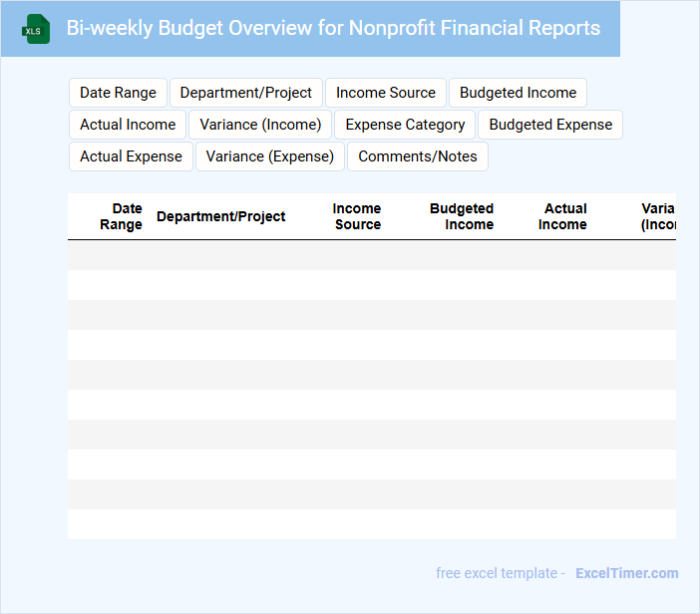The height and width of the screenshot is (614, 700).
Task: Click the Date Range column header
Action: 122,216
